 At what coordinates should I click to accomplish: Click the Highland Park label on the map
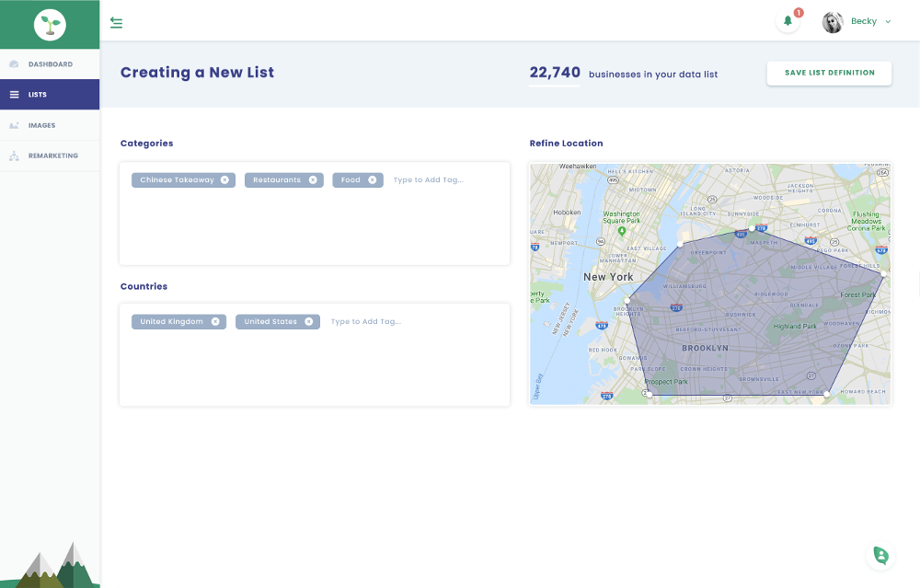point(795,327)
